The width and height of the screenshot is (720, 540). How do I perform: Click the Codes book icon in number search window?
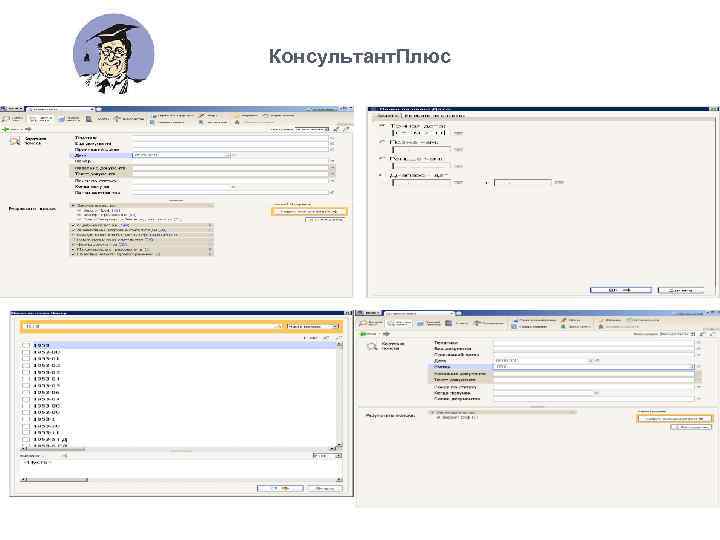click(x=449, y=324)
